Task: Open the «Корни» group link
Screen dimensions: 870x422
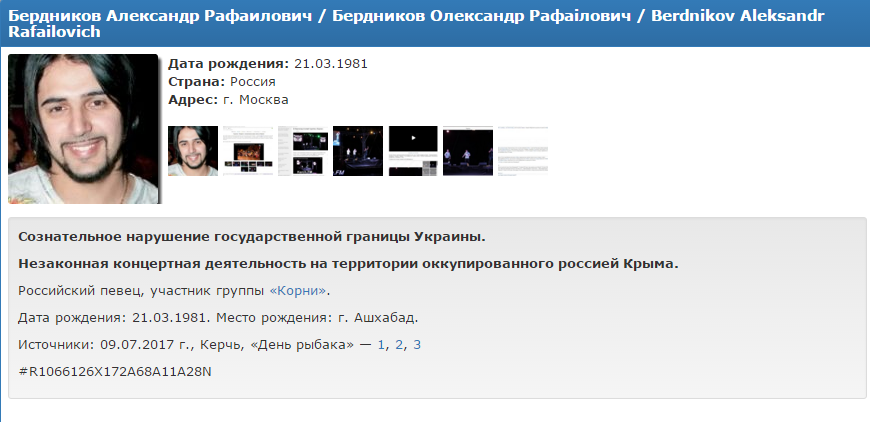Action: [297, 291]
